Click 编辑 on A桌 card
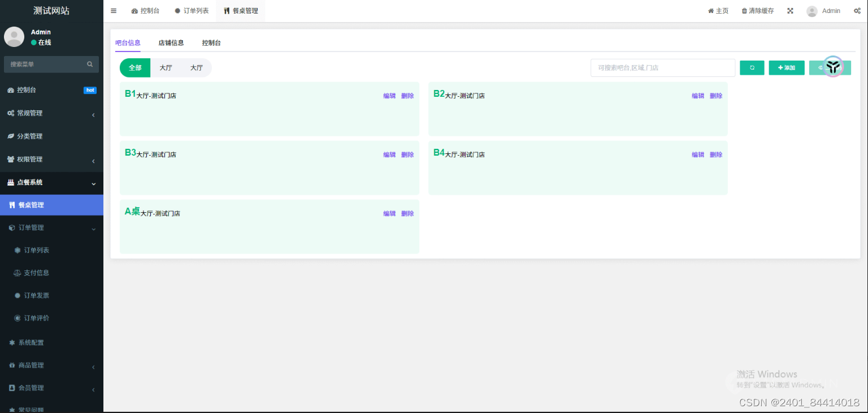This screenshot has width=868, height=413. 389,214
